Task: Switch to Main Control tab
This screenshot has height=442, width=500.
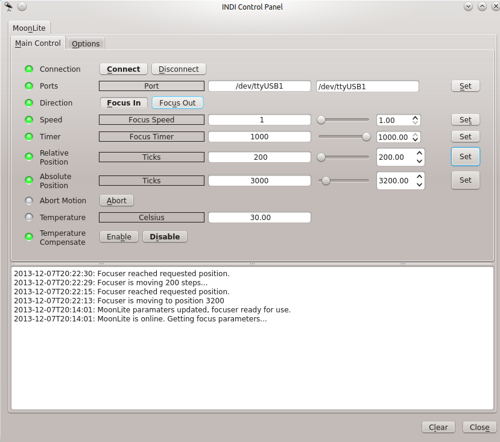Action: click(38, 43)
